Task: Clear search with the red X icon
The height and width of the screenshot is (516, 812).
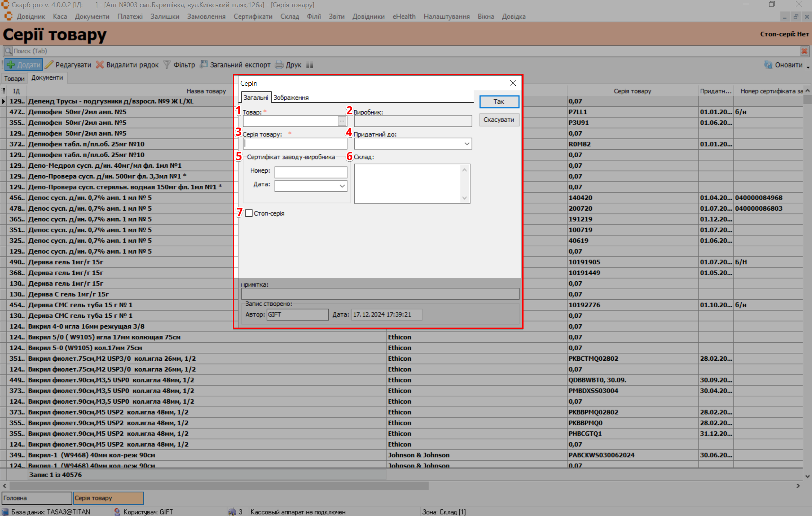Action: tap(804, 51)
